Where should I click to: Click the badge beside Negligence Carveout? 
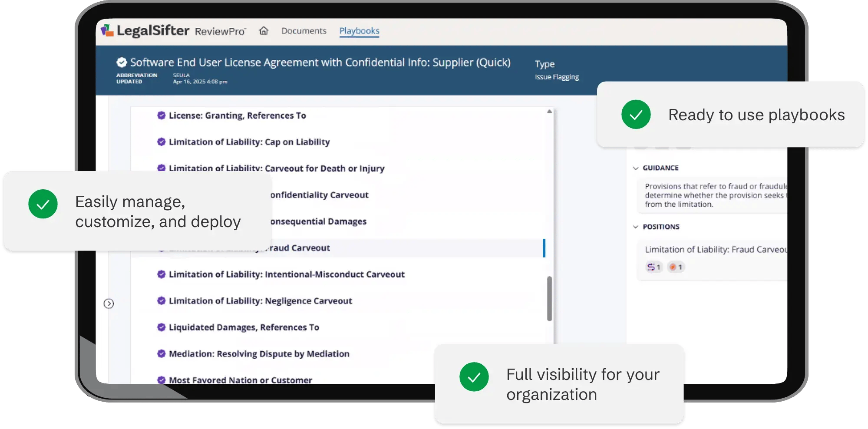tap(161, 301)
